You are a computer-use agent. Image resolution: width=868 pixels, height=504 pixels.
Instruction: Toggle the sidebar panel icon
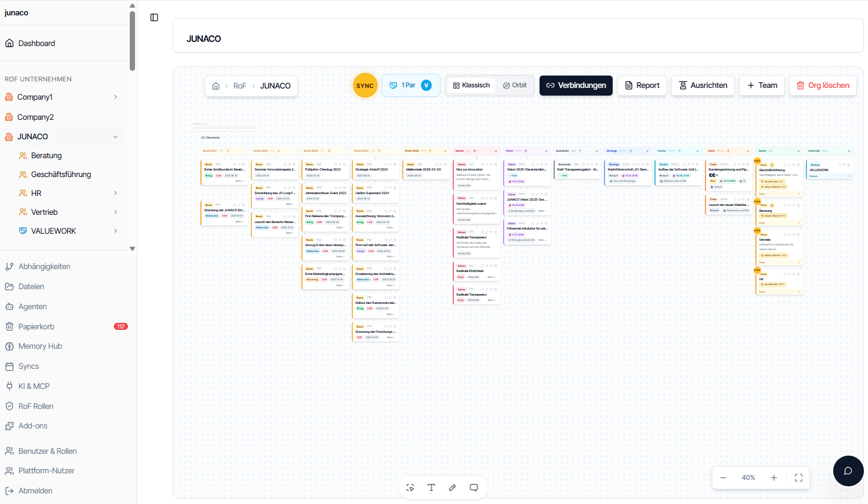click(x=154, y=18)
